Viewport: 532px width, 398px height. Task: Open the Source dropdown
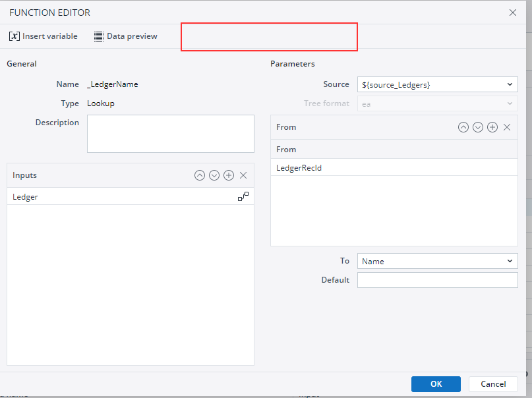pyautogui.click(x=437, y=84)
